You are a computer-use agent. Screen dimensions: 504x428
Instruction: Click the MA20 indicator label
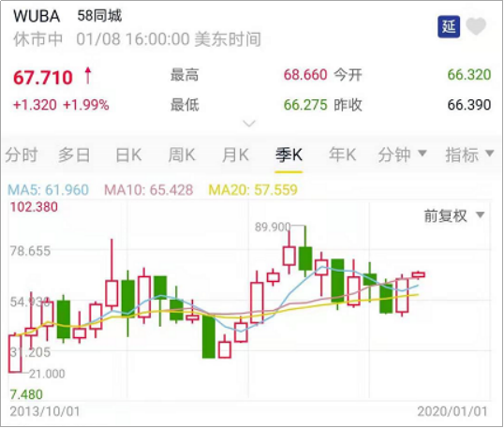tap(253, 190)
